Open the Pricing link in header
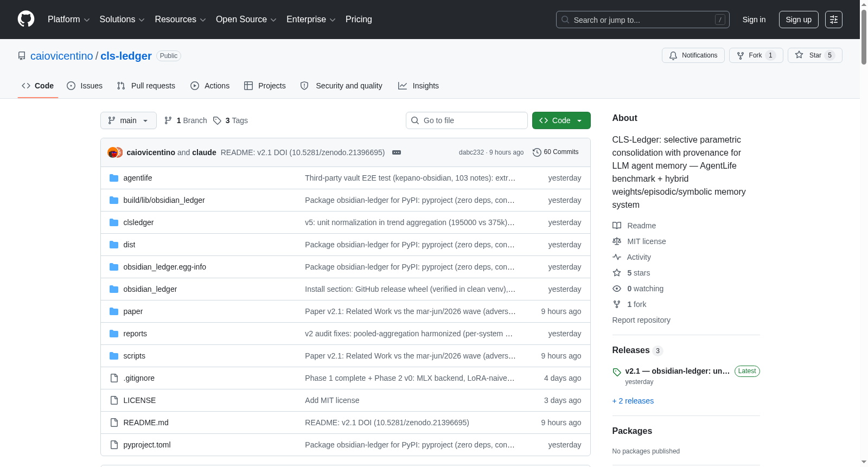The image size is (868, 467). [359, 20]
